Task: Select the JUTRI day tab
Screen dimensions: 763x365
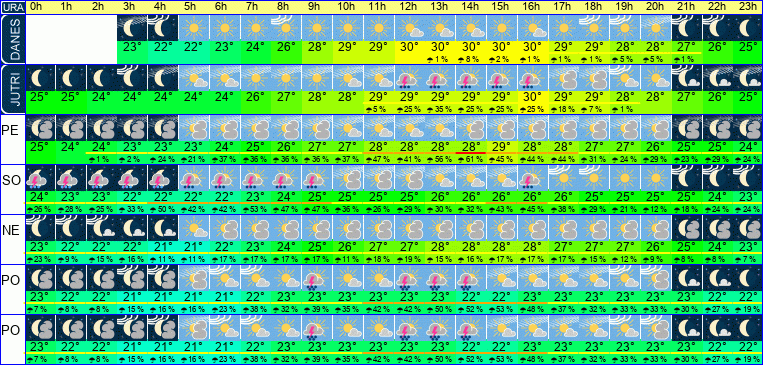Action: [12, 90]
